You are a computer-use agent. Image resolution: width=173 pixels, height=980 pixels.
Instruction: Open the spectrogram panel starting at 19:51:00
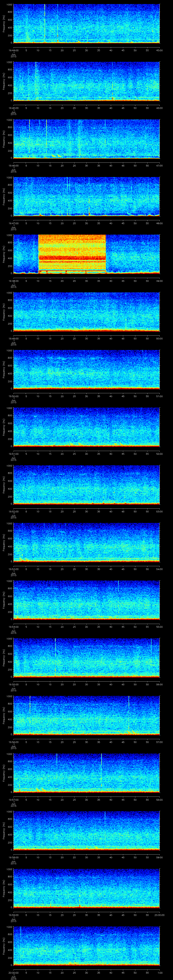tap(86, 427)
